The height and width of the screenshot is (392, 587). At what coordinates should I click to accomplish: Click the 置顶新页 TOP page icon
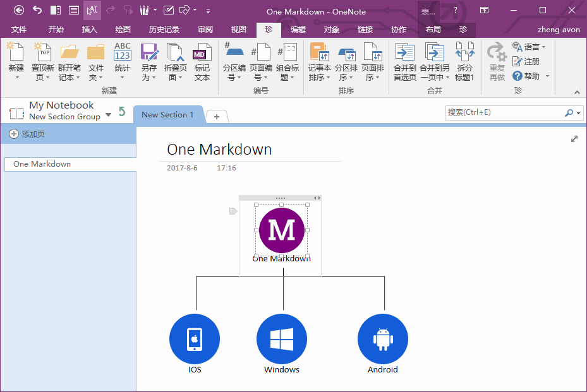pos(42,51)
